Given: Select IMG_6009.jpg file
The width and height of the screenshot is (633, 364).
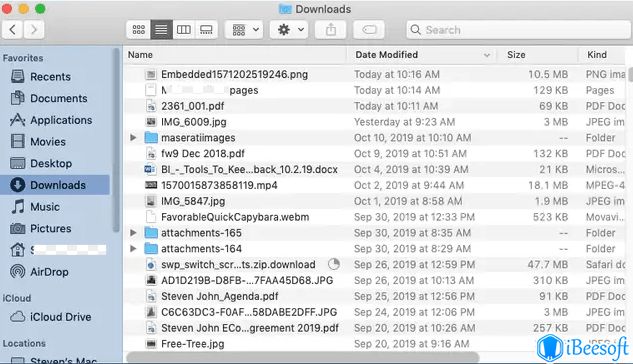Looking at the screenshot, I should pyautogui.click(x=194, y=122).
